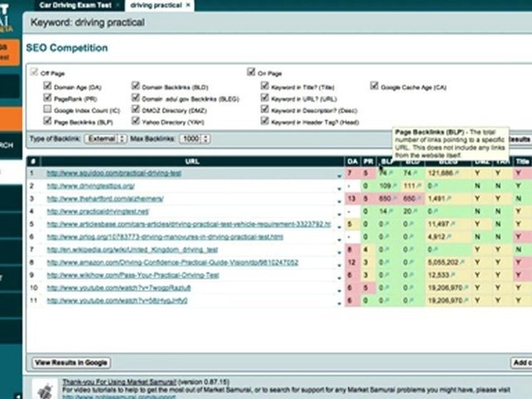The image size is (532, 399).
Task: Click the Market Samurai mascot icon at bottom
Action: (45, 390)
